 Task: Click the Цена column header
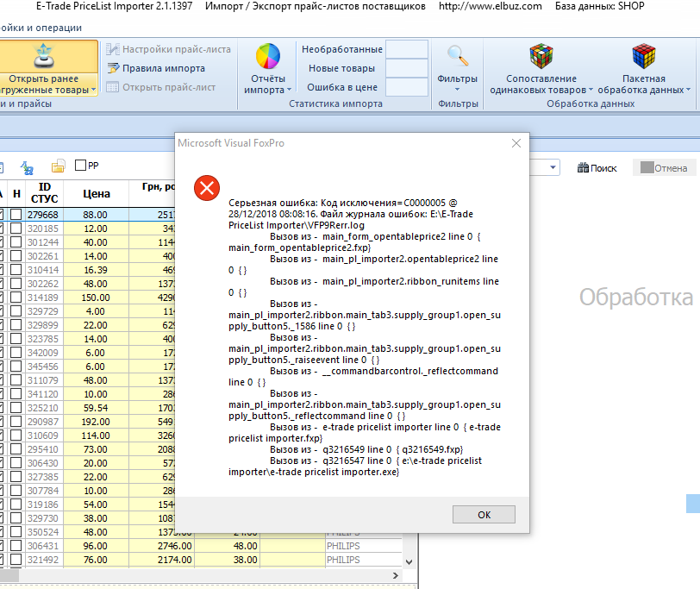coord(96,193)
